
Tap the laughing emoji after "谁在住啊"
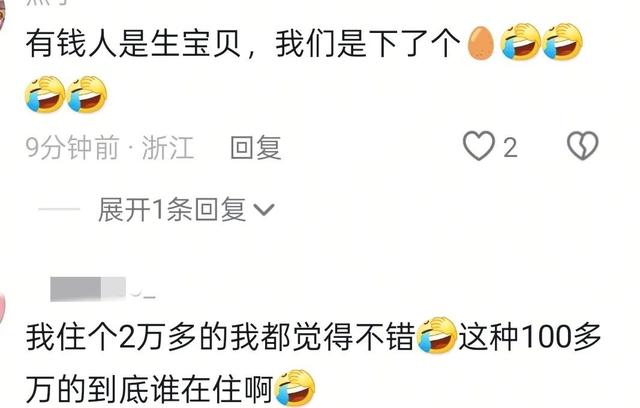[295, 388]
